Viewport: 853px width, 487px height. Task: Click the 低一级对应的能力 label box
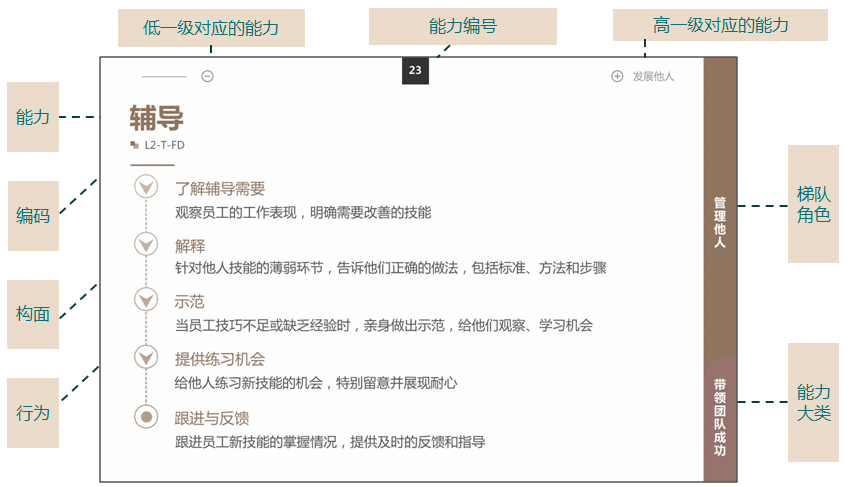click(x=211, y=28)
